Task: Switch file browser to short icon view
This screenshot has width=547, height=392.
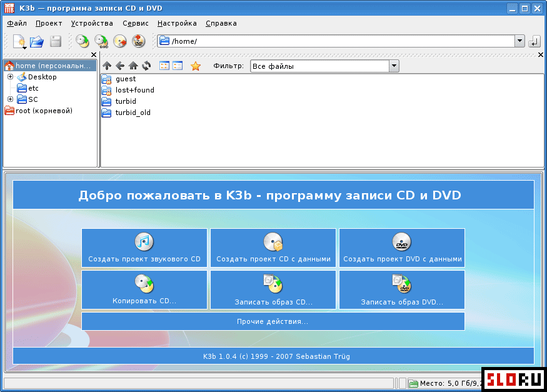Action: click(x=164, y=66)
